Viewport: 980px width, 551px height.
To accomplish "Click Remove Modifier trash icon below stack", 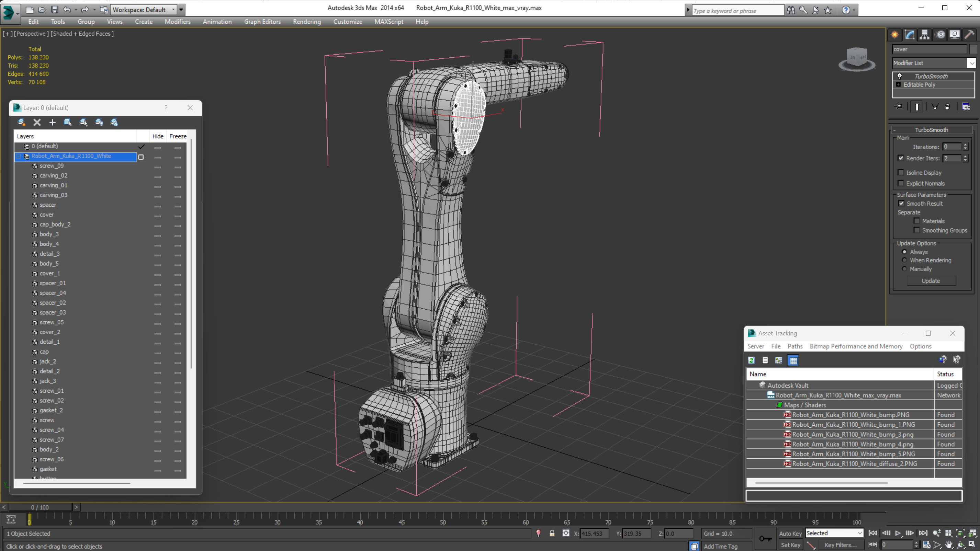I will click(947, 107).
